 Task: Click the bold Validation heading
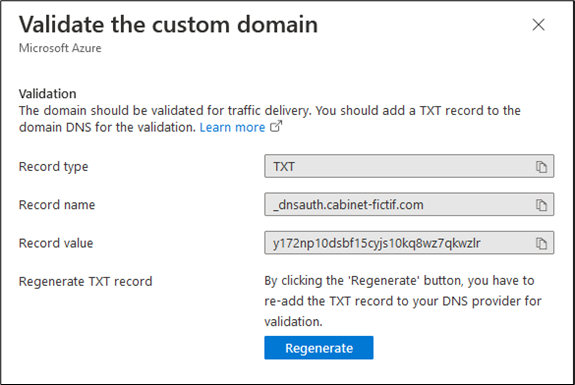(x=48, y=94)
